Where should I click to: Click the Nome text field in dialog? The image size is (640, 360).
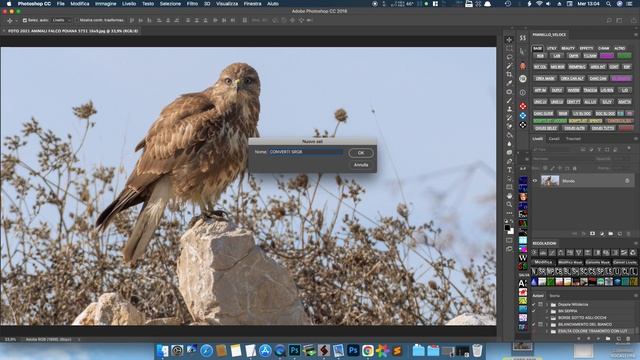tap(306, 152)
